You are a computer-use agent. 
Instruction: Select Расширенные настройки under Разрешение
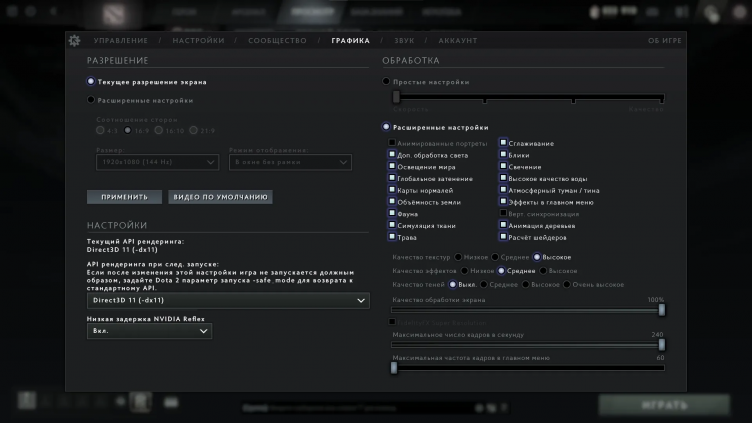[92, 100]
